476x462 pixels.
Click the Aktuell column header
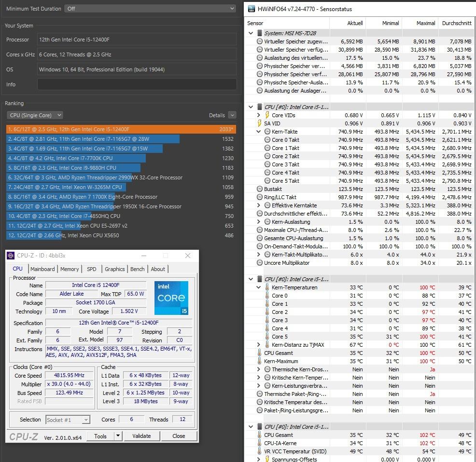coord(348,23)
